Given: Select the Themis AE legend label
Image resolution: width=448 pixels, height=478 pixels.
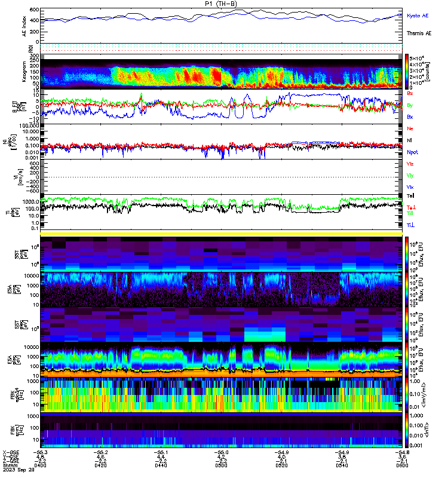Looking at the screenshot, I should click(x=419, y=33).
